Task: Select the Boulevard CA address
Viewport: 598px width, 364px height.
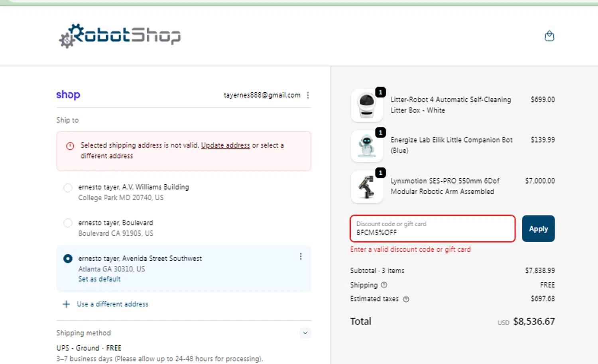Action: (68, 223)
